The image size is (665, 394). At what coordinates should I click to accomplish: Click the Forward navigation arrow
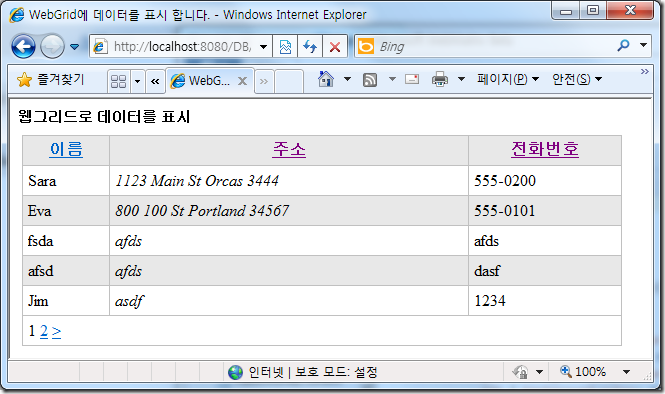click(x=52, y=46)
